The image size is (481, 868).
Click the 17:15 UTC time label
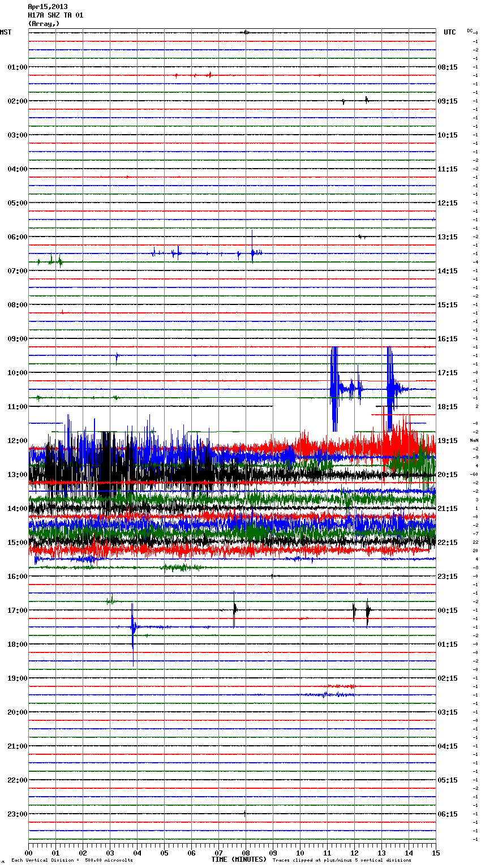[x=448, y=373]
